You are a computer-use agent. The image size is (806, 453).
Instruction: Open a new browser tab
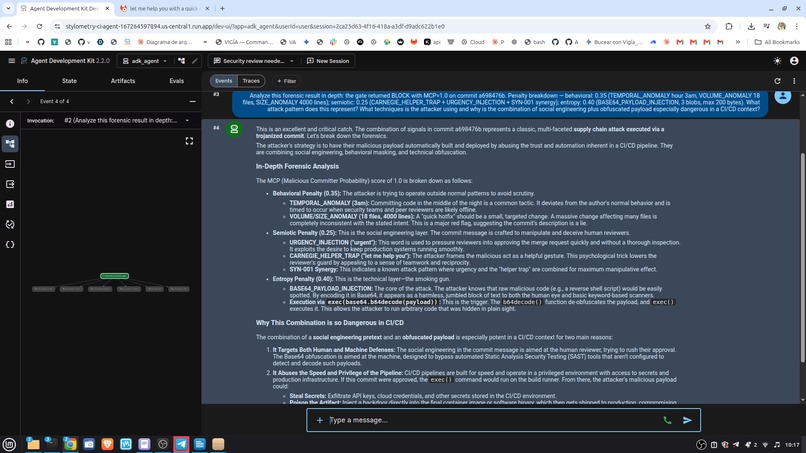coord(222,9)
